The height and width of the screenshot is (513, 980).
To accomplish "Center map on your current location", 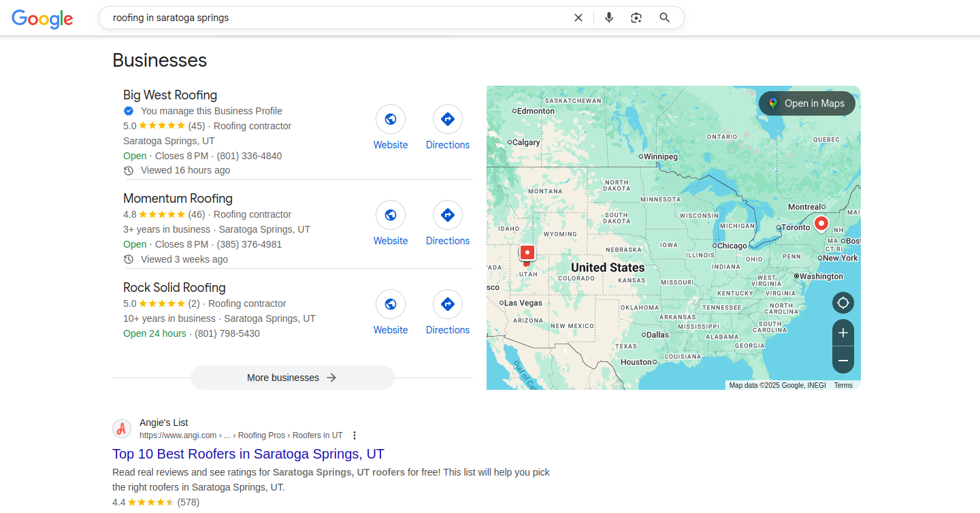I will pyautogui.click(x=843, y=303).
